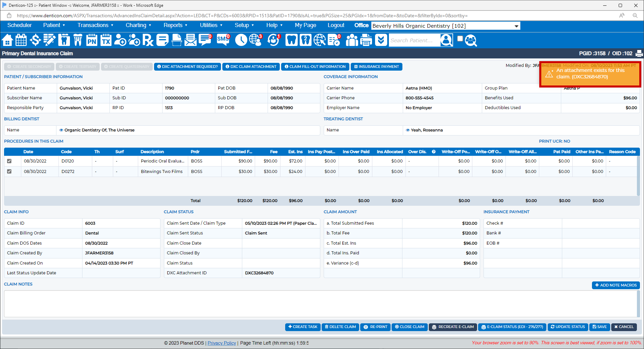644x349 pixels.
Task: Expand the Setup menu
Action: 244,25
